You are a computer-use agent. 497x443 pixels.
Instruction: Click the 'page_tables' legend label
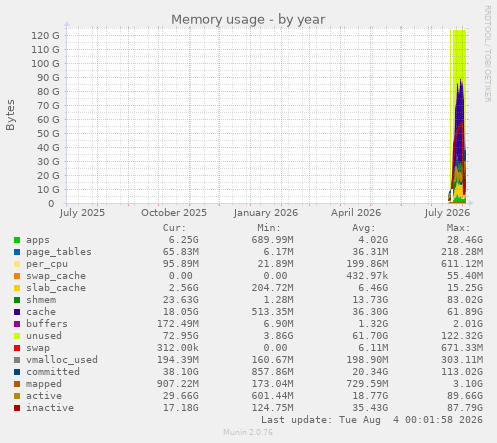[x=59, y=252]
